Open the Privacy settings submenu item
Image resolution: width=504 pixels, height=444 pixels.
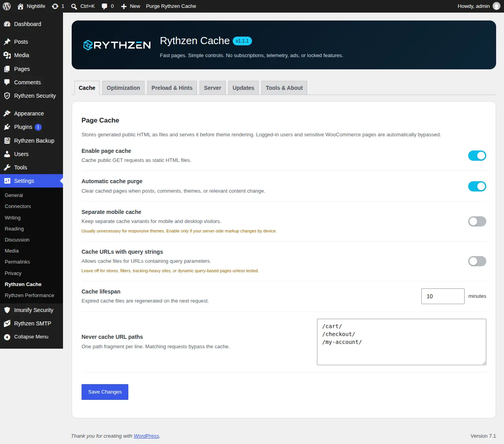(13, 273)
